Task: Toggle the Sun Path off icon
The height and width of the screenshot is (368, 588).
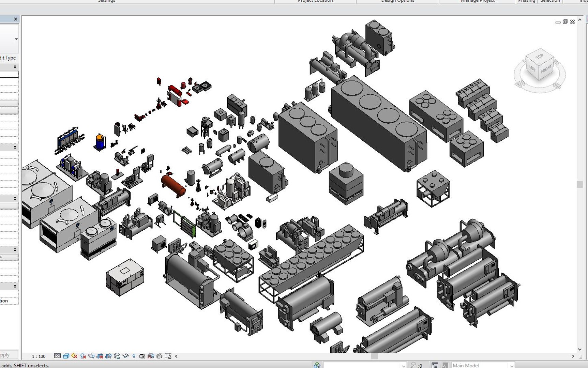Action: click(74, 356)
